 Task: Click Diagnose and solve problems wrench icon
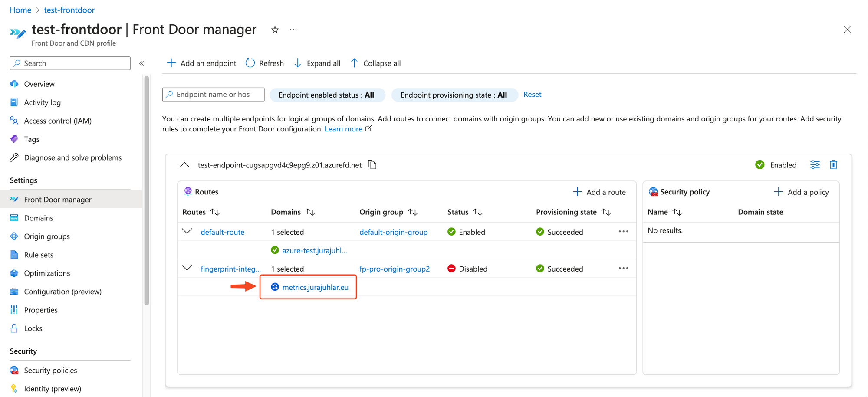(x=14, y=157)
